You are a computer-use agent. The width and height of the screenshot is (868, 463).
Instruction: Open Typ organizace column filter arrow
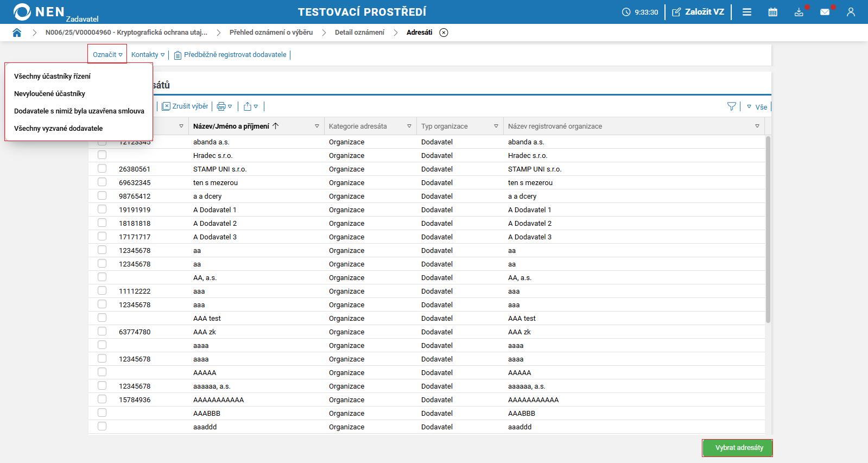496,126
